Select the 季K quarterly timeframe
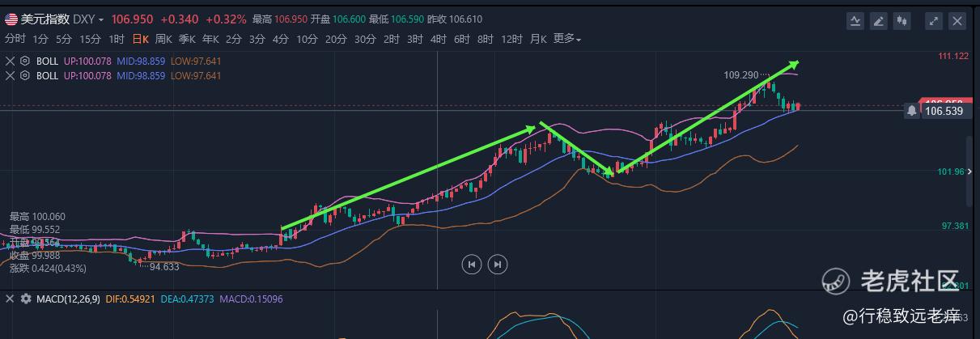The width and height of the screenshot is (980, 339). 188,38
